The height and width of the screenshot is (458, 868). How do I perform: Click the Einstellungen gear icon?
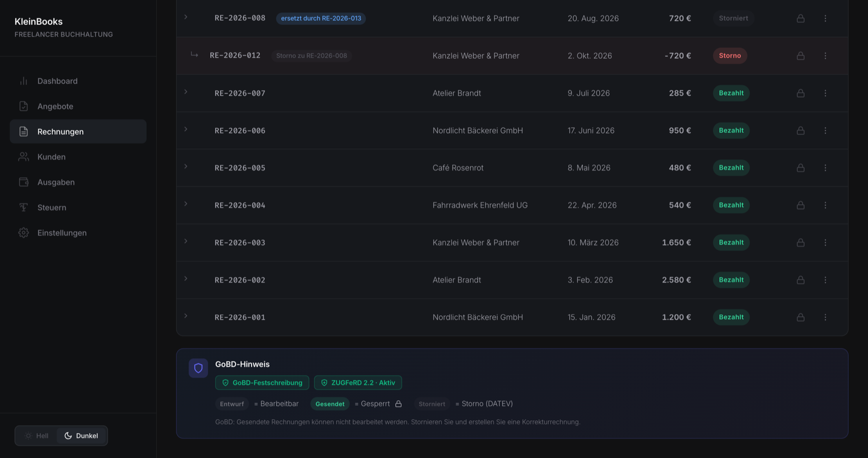pyautogui.click(x=24, y=233)
